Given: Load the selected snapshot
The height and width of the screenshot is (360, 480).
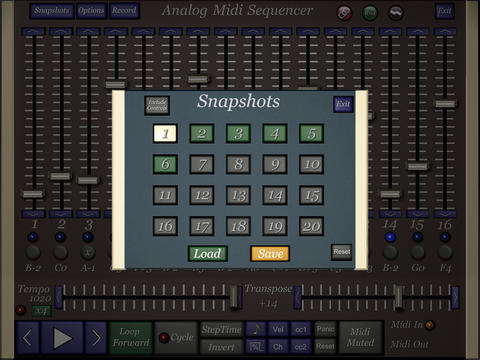Looking at the screenshot, I should [x=208, y=254].
